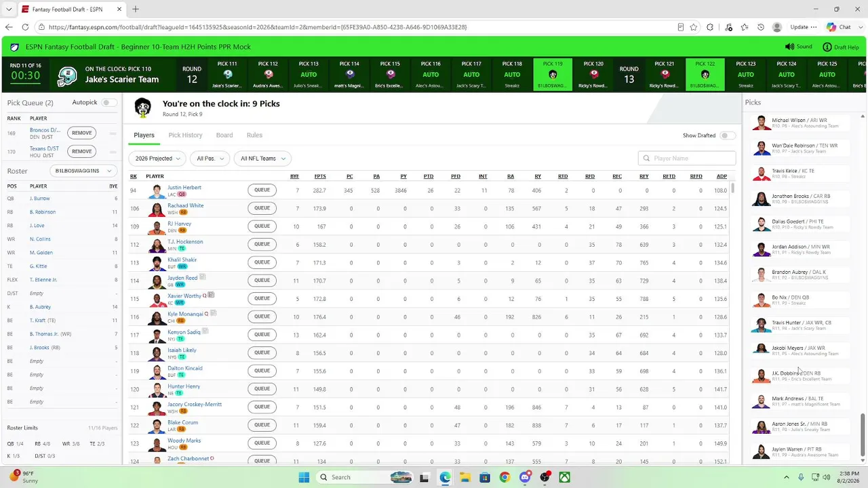
Task: Expand the Copilot Chat options chevron
Action: click(x=860, y=27)
